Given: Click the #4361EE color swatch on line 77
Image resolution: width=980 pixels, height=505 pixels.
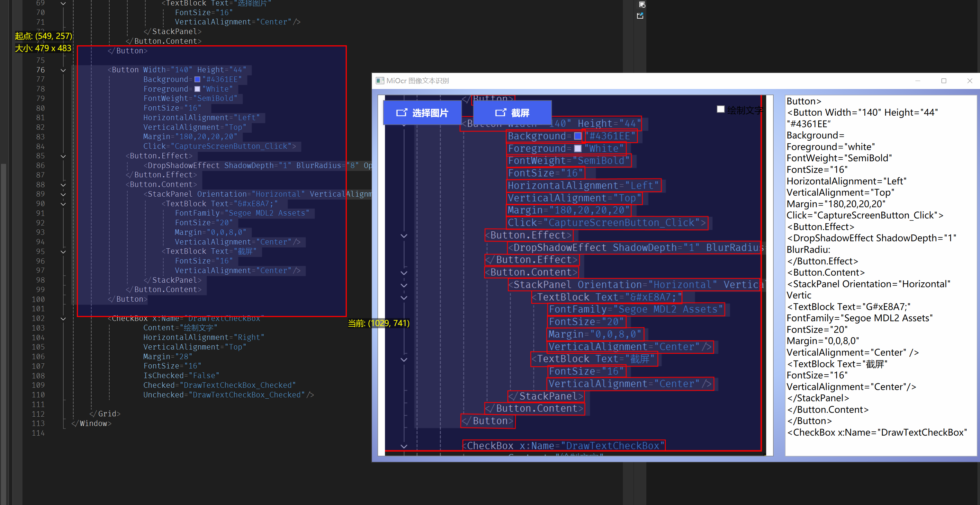Looking at the screenshot, I should pyautogui.click(x=197, y=79).
